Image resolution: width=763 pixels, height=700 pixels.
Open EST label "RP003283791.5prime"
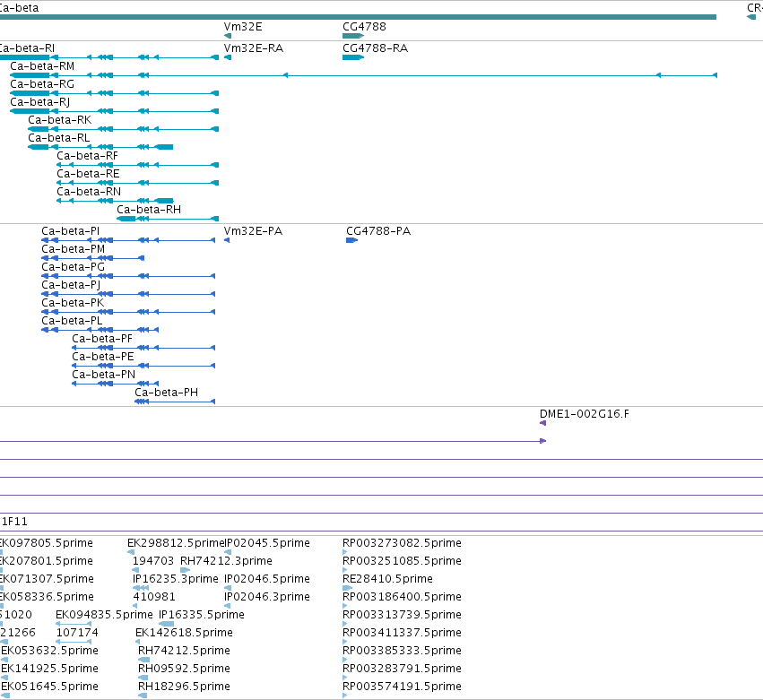tap(402, 670)
